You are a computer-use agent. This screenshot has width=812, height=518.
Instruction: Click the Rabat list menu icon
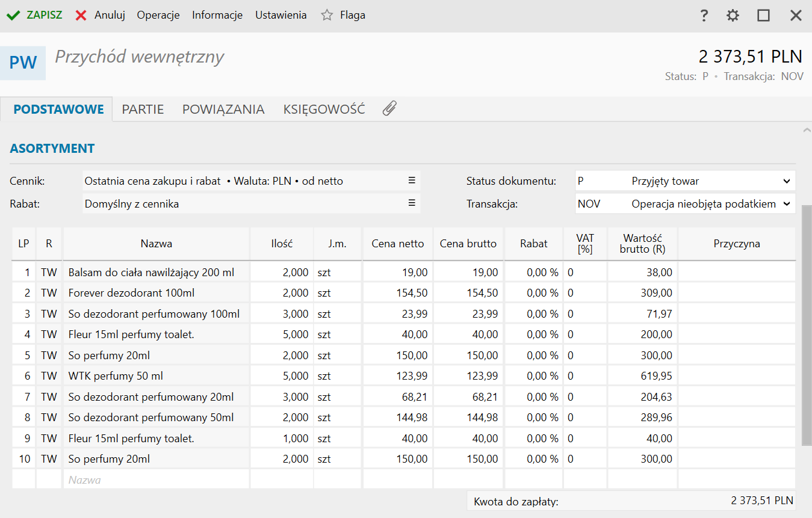click(x=412, y=203)
